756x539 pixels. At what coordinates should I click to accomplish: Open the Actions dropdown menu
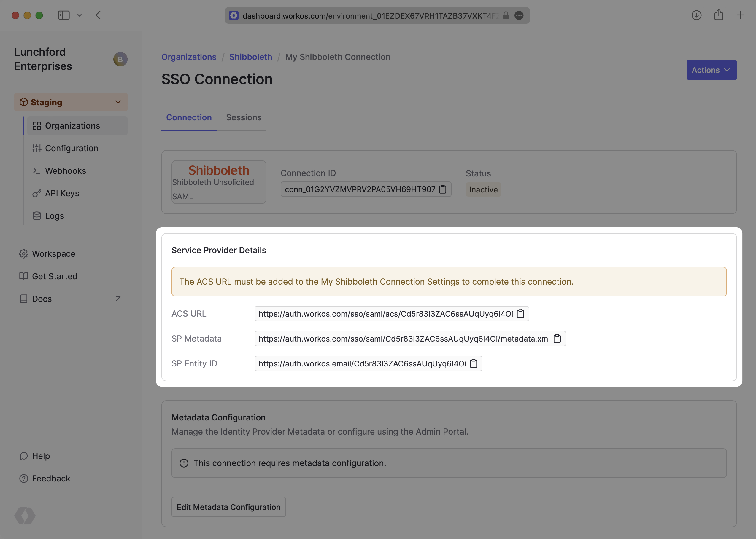point(711,70)
